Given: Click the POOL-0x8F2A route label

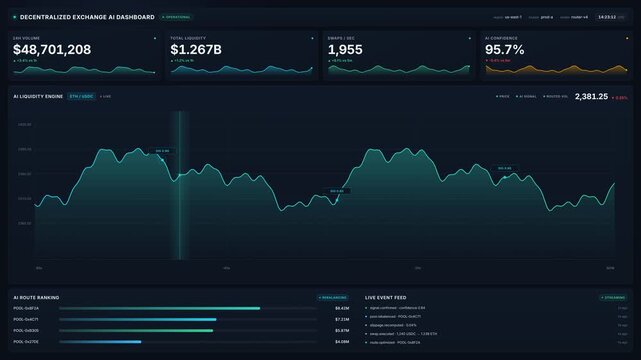Looking at the screenshot, I should 26,309.
